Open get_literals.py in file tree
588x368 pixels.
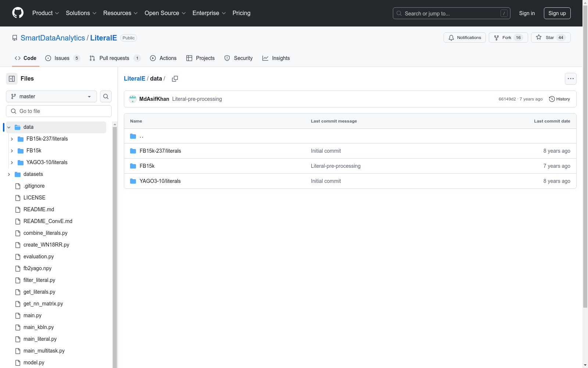point(39,292)
